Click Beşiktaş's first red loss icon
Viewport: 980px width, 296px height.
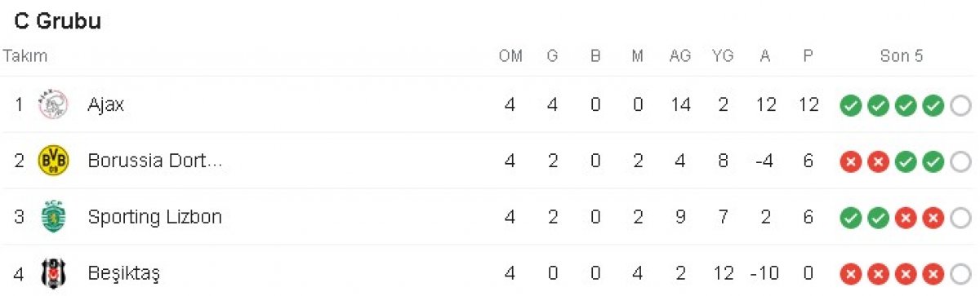(851, 274)
